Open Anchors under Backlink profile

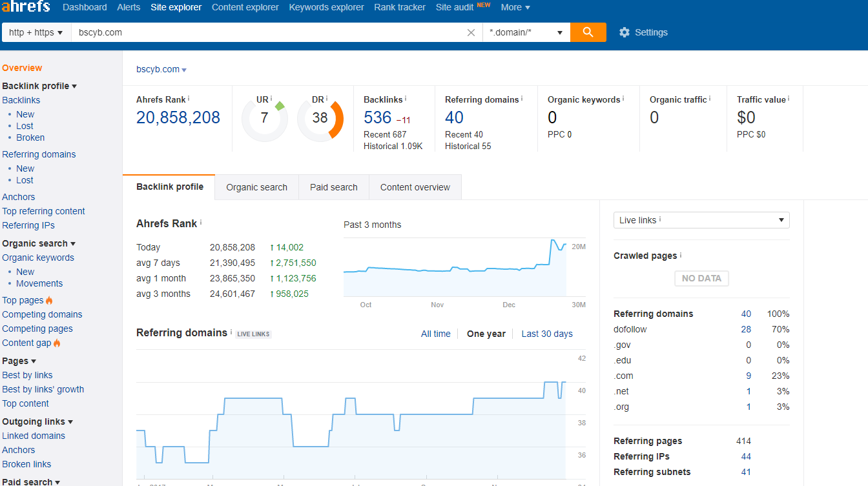point(19,197)
